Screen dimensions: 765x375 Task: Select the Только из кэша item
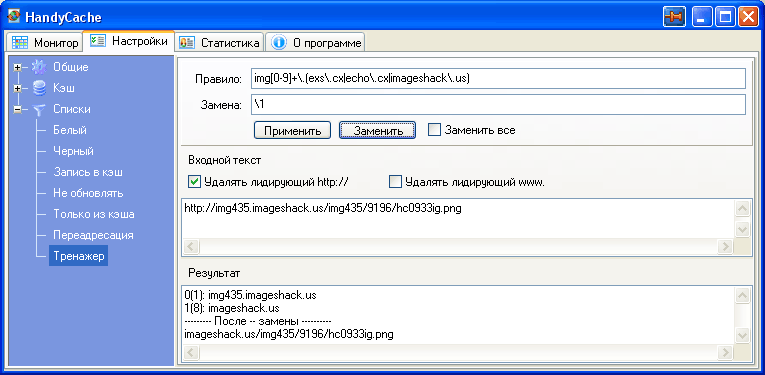[x=94, y=214]
